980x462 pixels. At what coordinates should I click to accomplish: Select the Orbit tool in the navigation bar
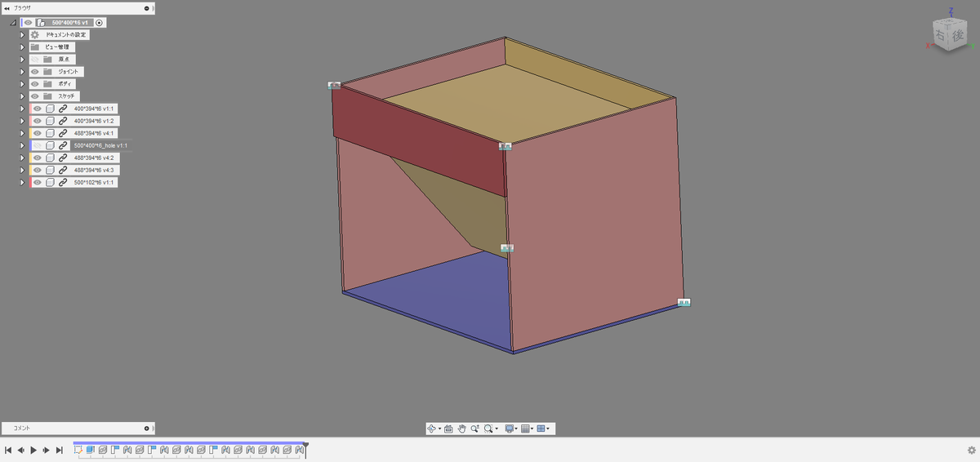tap(433, 429)
